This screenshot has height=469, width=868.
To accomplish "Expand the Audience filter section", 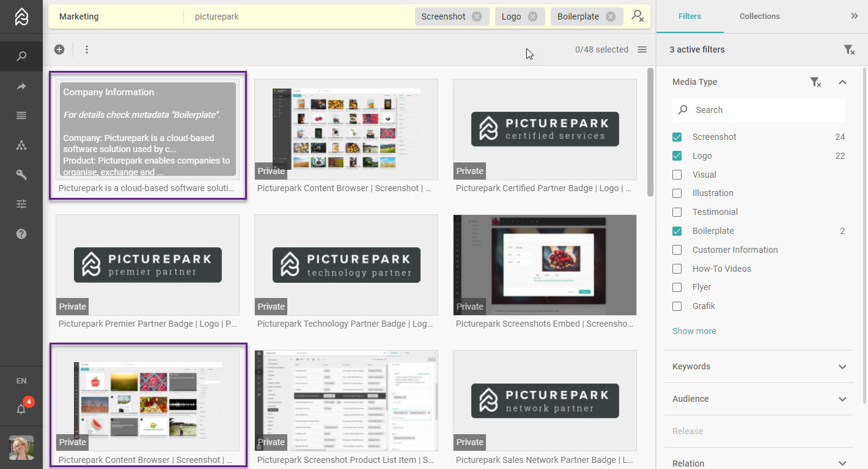I will 842,399.
